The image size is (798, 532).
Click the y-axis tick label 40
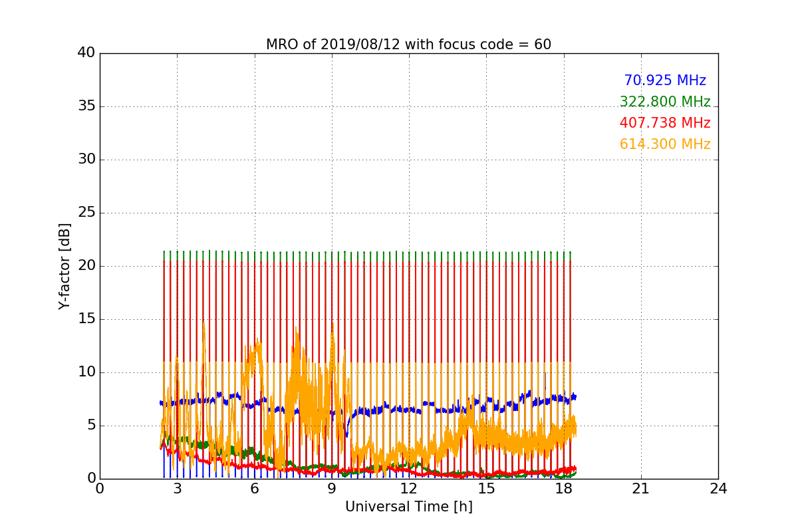point(86,53)
